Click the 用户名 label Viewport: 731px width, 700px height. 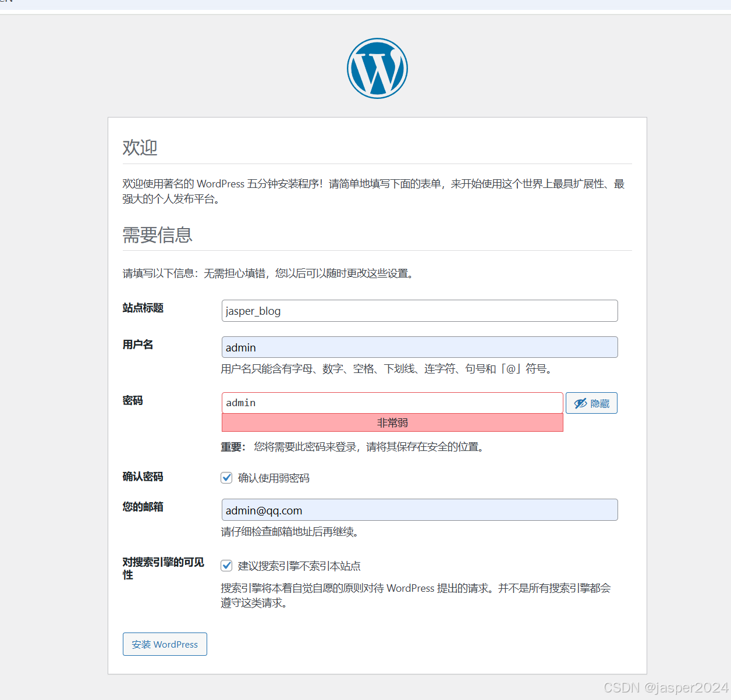click(138, 344)
